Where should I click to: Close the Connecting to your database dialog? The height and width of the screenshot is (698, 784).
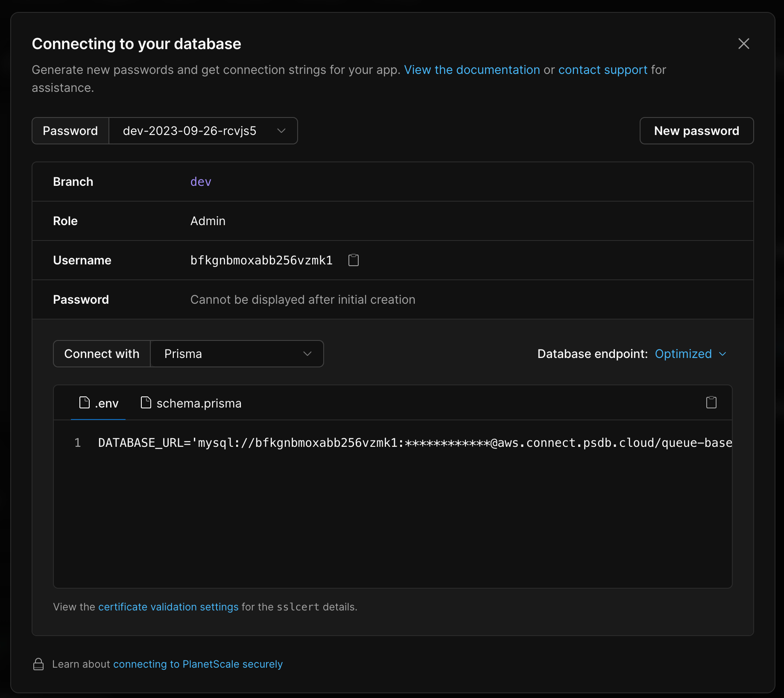pyautogui.click(x=744, y=44)
